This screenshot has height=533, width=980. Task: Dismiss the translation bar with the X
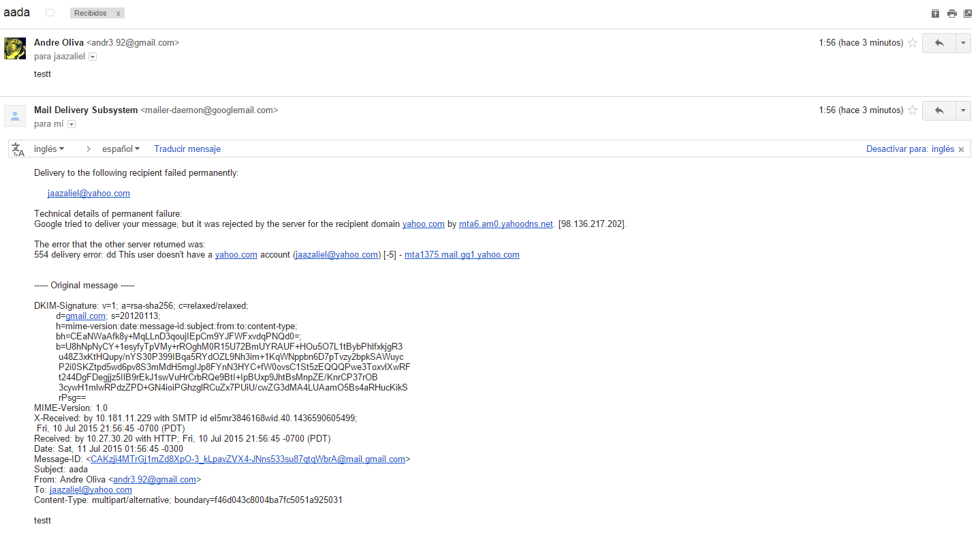961,149
